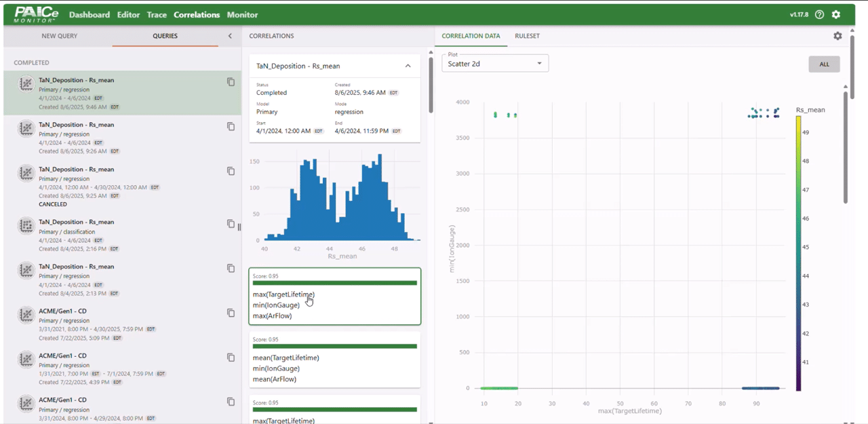Viewport: 868px width, 424px height.
Task: Open correlation data panel settings gear
Action: [x=837, y=36]
